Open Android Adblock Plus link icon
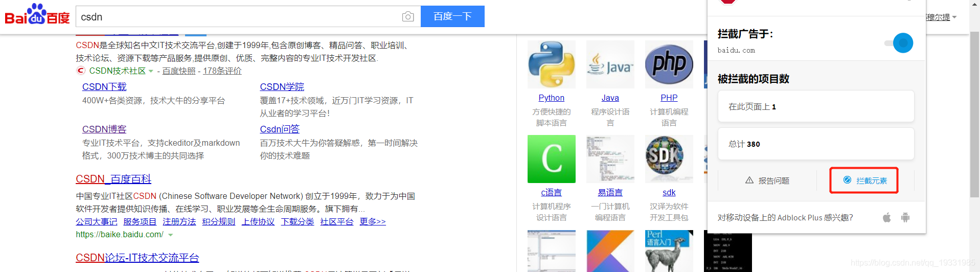The height and width of the screenshot is (272, 980). pos(905,217)
